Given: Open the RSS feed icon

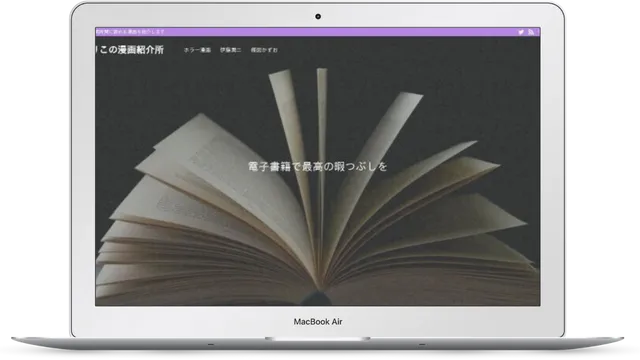Looking at the screenshot, I should (531, 32).
